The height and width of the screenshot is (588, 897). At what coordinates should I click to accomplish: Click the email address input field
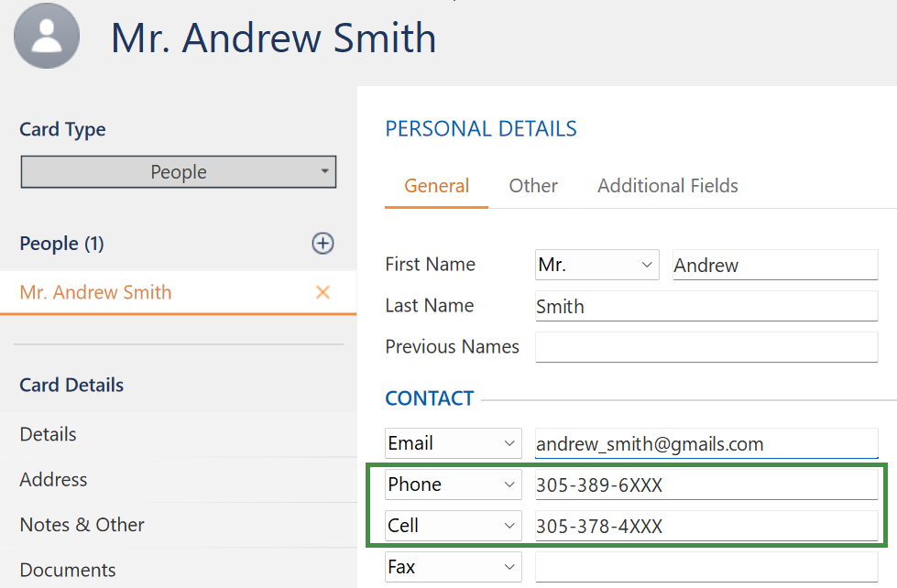(x=706, y=444)
